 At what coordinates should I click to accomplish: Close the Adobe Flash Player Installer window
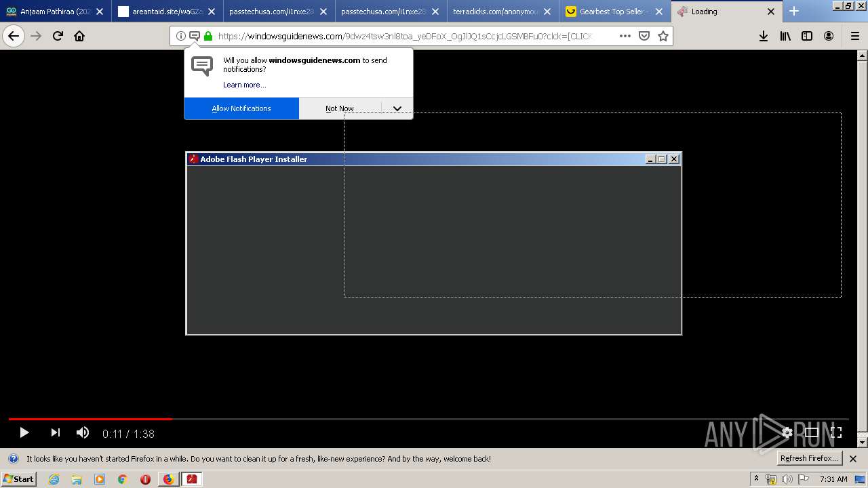(673, 159)
